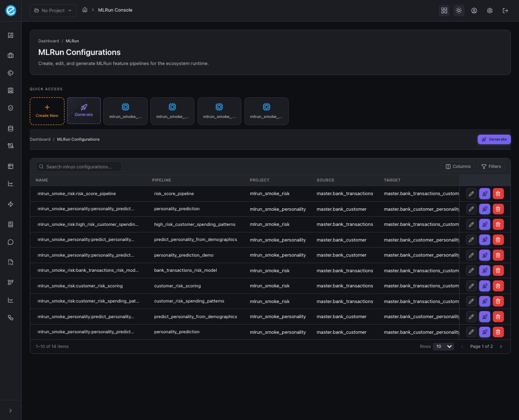Image resolution: width=519 pixels, height=420 pixels.
Task: Select the database icon in the sidebar
Action: (x=10, y=128)
